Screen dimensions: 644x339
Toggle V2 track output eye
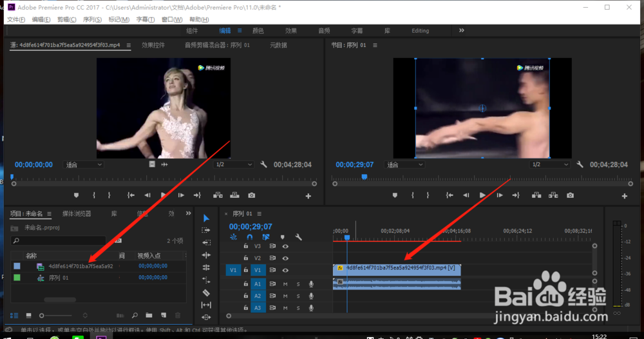pos(285,258)
